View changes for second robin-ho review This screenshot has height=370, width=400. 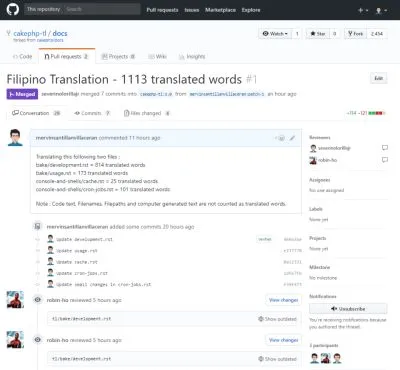(283, 340)
